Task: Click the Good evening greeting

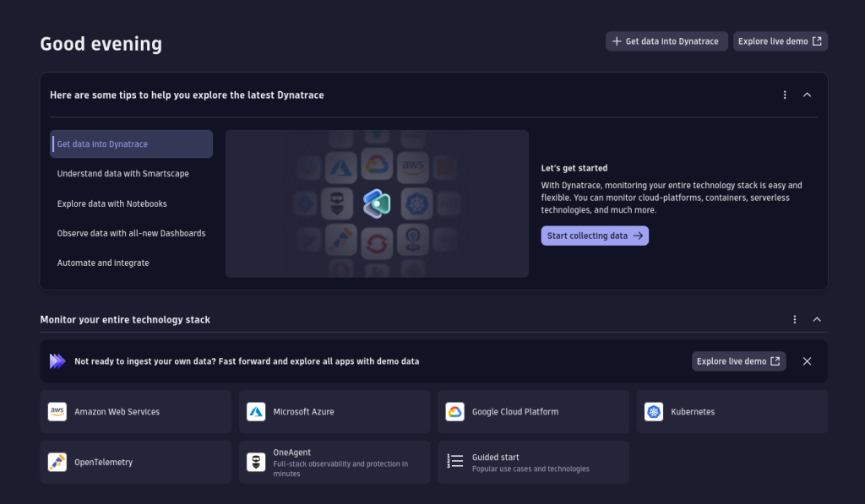Action: tap(101, 44)
